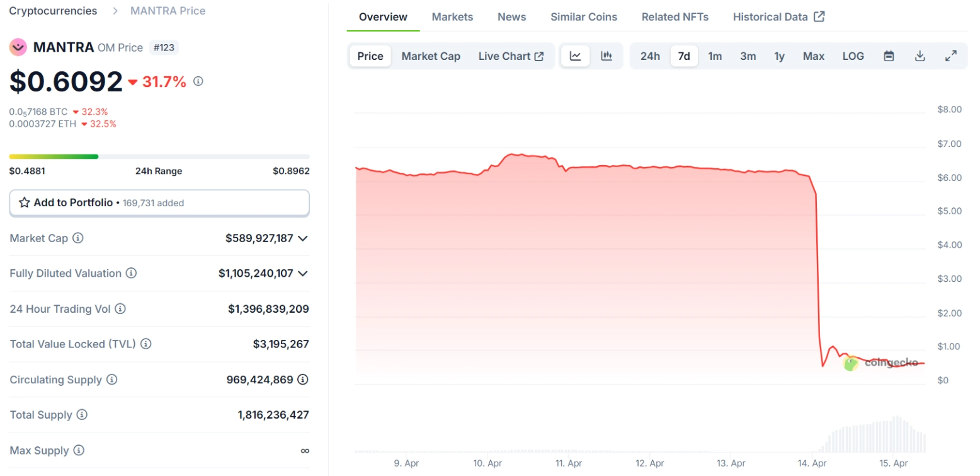This screenshot has height=476, width=980.
Task: Download the chart data
Action: tap(920, 56)
